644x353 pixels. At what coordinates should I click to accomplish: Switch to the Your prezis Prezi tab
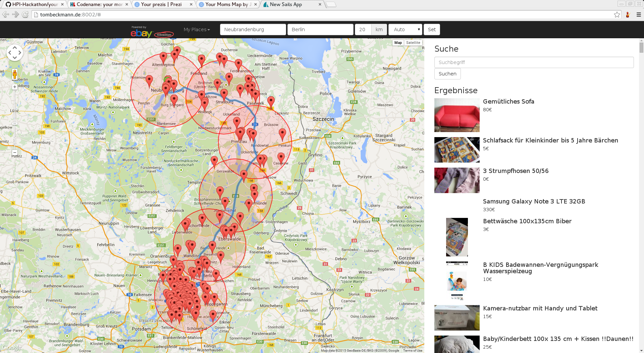[x=164, y=4]
